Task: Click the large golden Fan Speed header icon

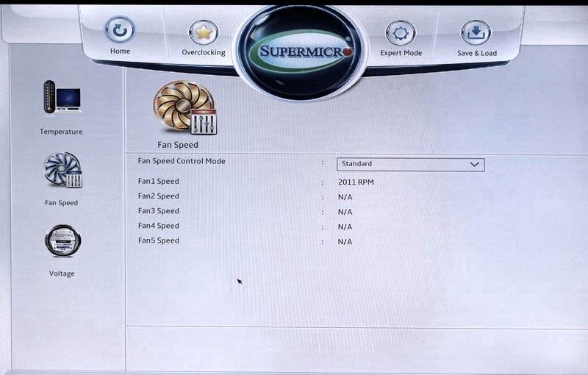Action: point(185,108)
